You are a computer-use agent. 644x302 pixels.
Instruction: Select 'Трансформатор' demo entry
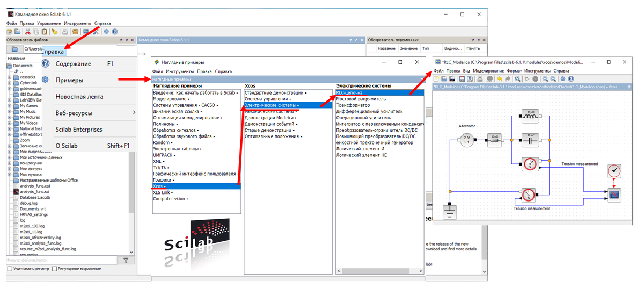(x=353, y=105)
